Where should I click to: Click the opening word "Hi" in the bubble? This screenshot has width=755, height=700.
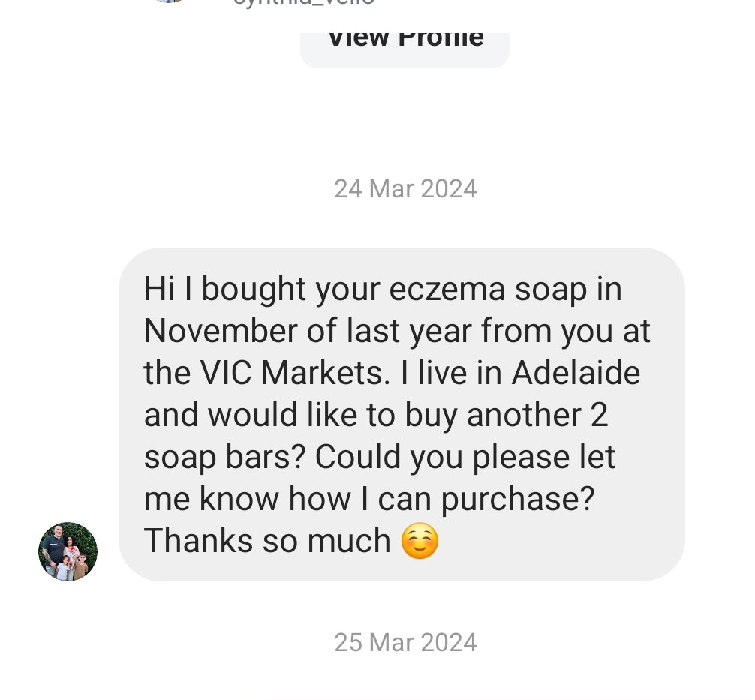[159, 290]
